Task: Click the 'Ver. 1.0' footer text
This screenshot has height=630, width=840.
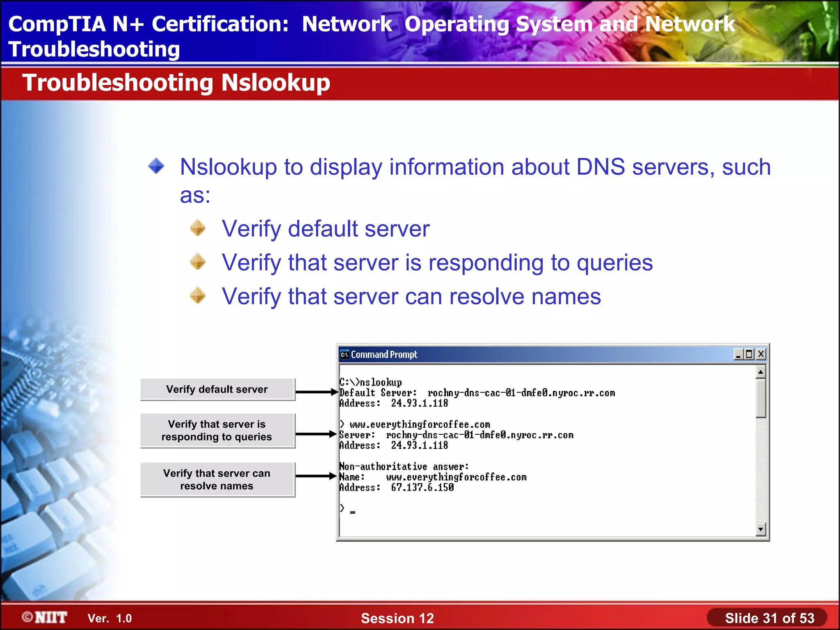Action: click(x=110, y=619)
